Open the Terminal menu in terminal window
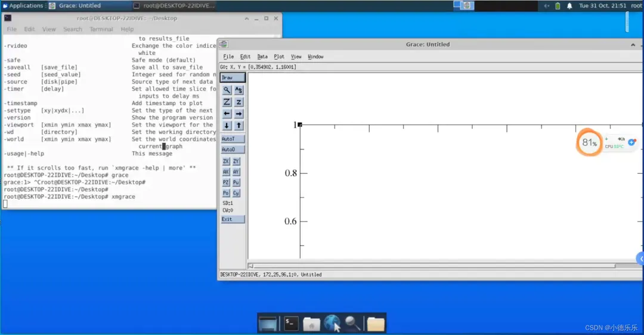This screenshot has height=335, width=644. [101, 29]
